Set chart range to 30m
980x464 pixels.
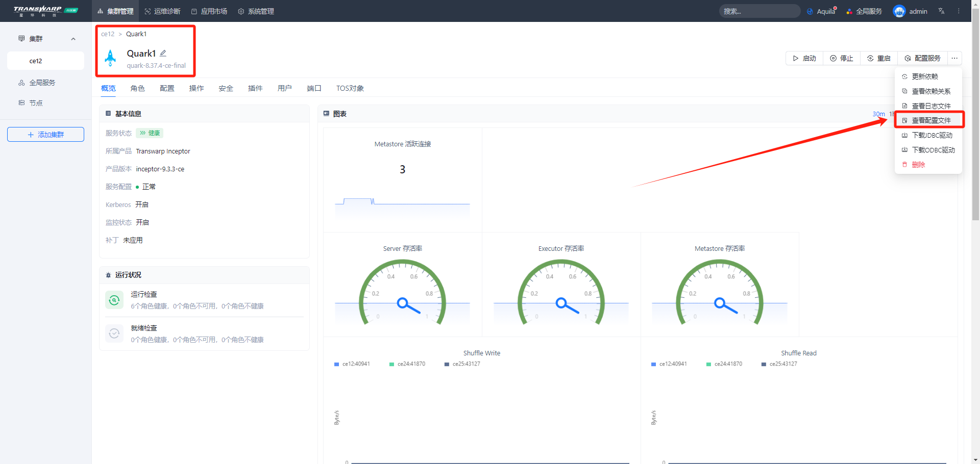coord(878,114)
